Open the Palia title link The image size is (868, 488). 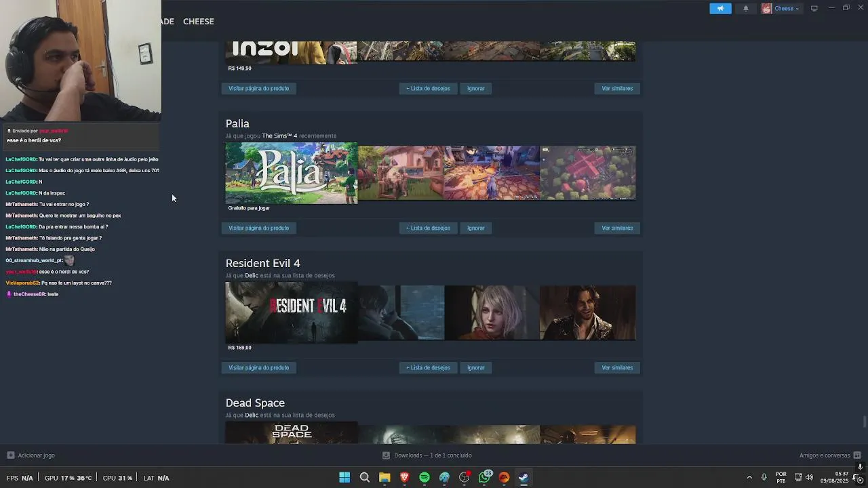237,123
